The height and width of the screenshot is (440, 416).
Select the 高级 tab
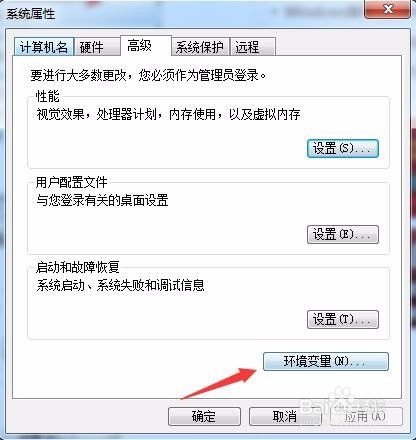click(146, 45)
